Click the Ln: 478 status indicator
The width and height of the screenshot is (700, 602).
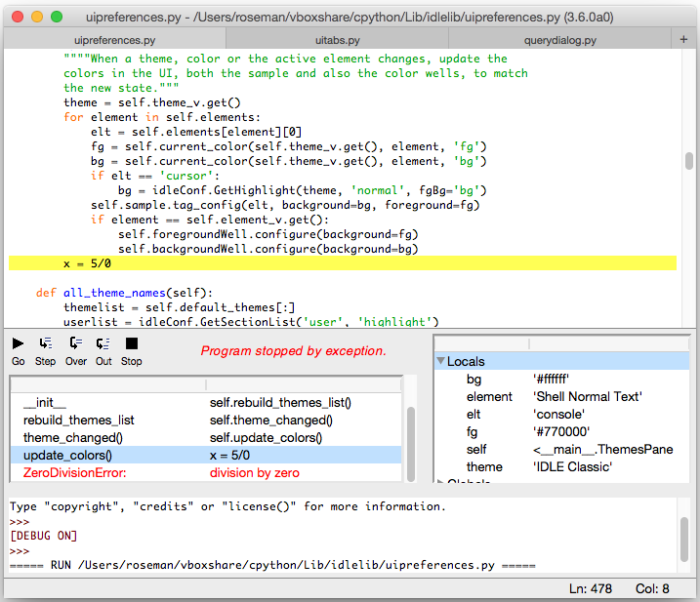[591, 589]
